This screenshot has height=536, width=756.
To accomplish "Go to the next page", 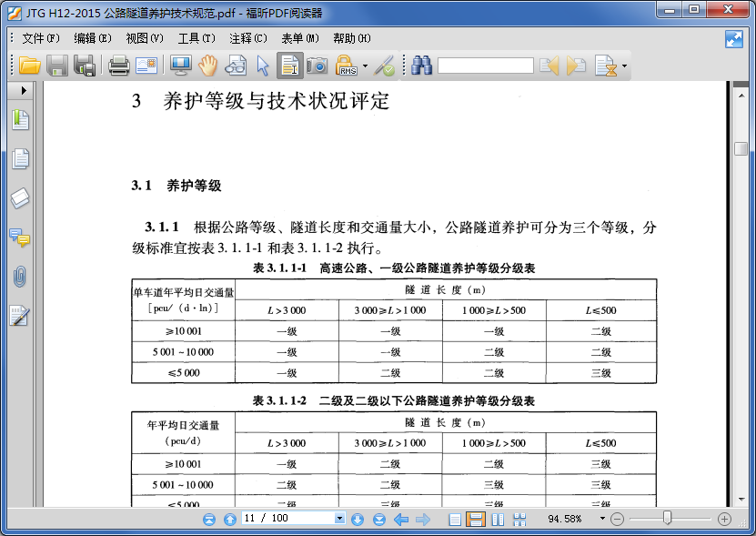I will click(358, 520).
